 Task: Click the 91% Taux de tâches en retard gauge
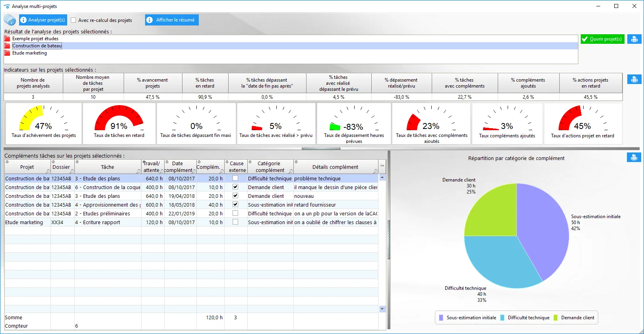[x=119, y=123]
